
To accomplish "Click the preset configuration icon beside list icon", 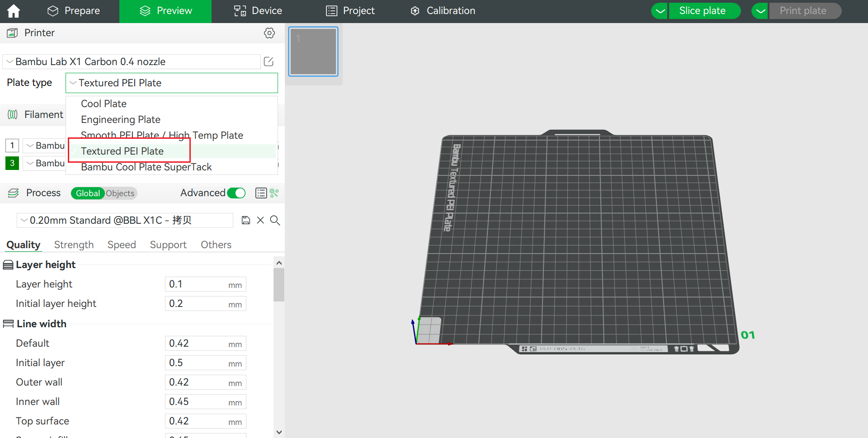I will click(274, 193).
